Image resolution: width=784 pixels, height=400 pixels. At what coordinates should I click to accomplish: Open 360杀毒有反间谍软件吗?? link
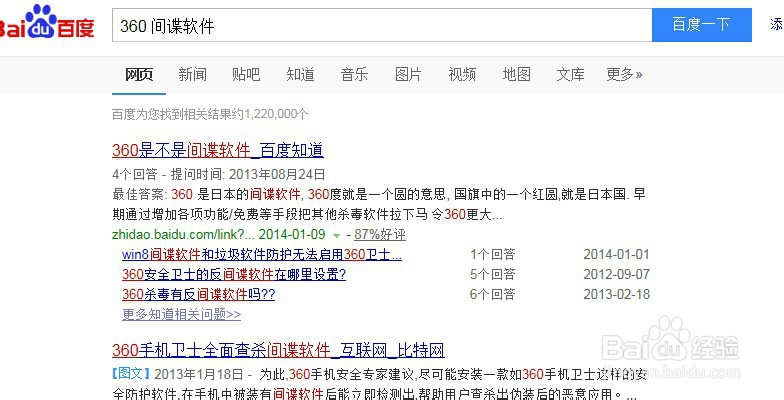pos(198,294)
